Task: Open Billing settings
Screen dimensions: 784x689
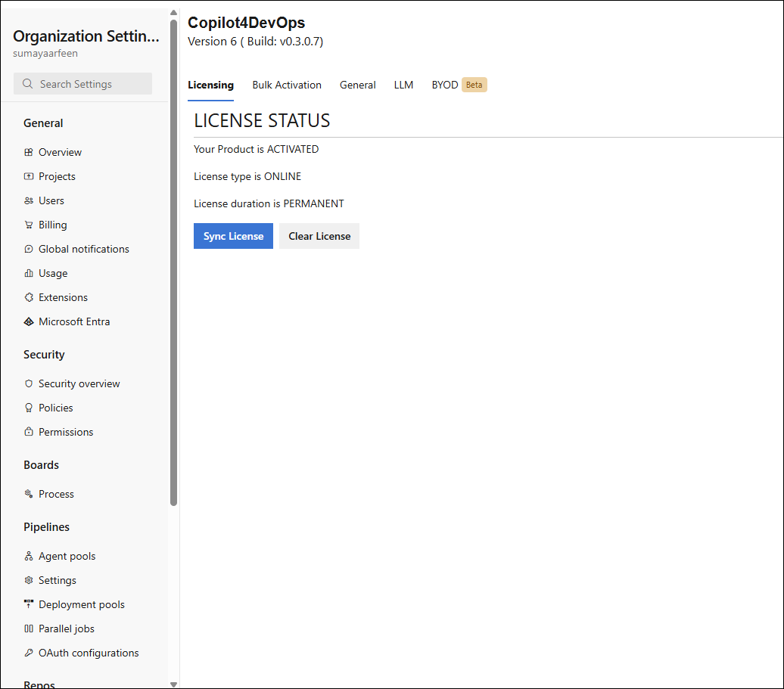Action: 52,225
